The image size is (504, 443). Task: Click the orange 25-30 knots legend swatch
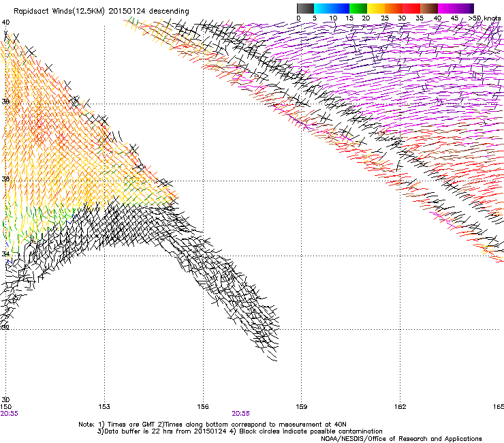point(394,8)
